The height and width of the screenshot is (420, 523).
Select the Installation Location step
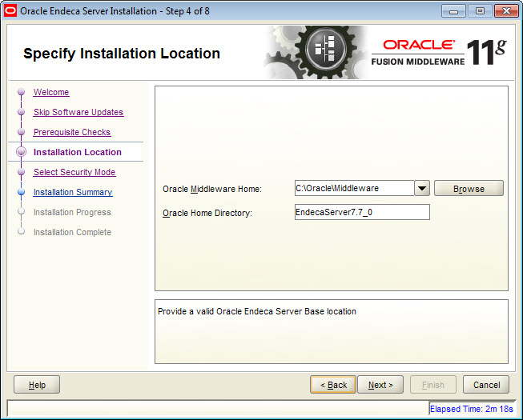pos(78,152)
